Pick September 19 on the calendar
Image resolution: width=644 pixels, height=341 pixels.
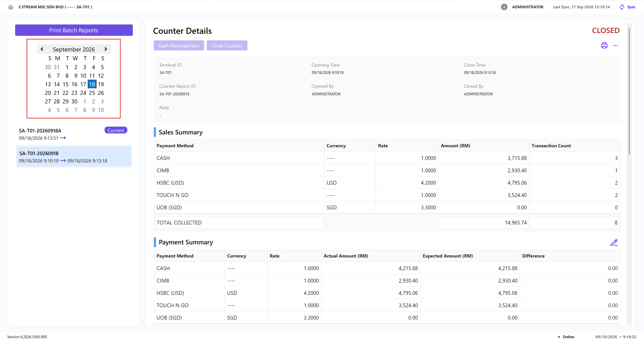click(x=101, y=84)
